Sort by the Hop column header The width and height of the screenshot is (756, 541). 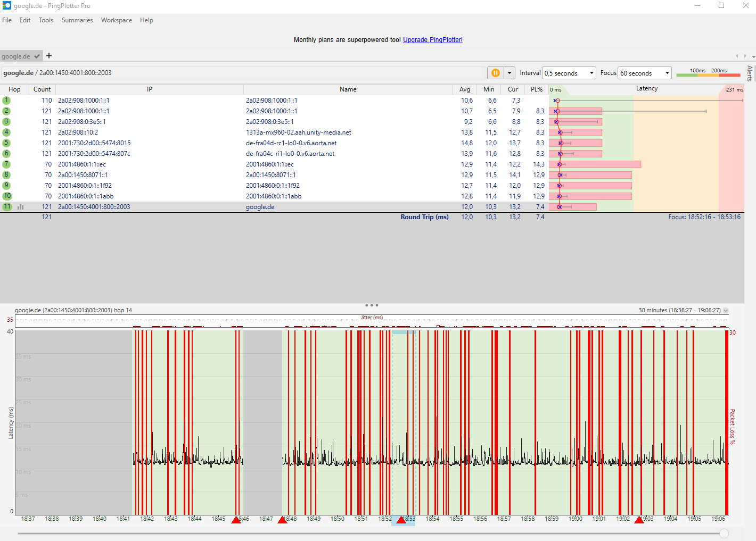click(14, 89)
